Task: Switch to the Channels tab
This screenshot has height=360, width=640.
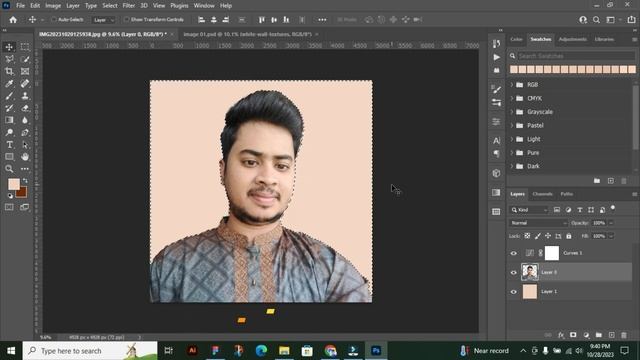Action: (x=542, y=194)
